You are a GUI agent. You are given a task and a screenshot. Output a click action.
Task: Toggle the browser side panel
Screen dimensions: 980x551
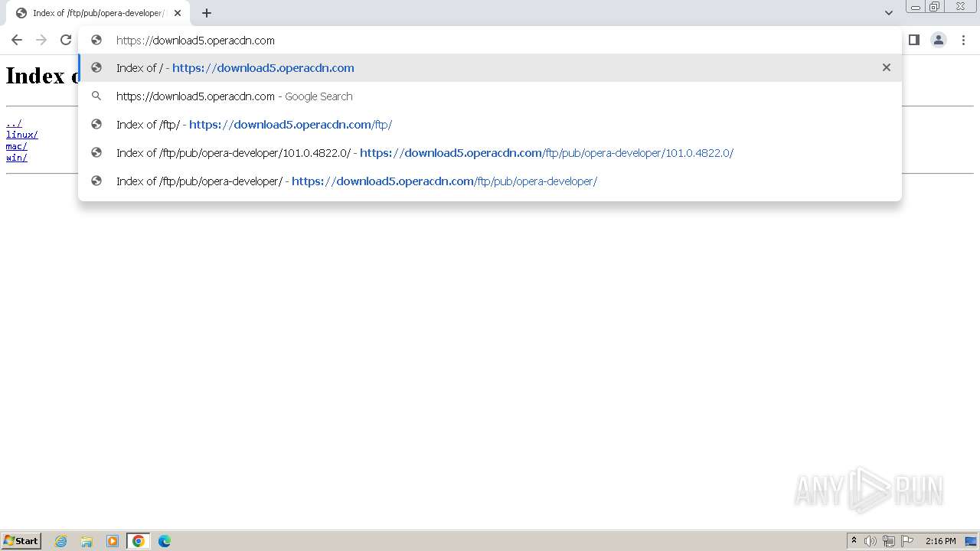pyautogui.click(x=913, y=40)
